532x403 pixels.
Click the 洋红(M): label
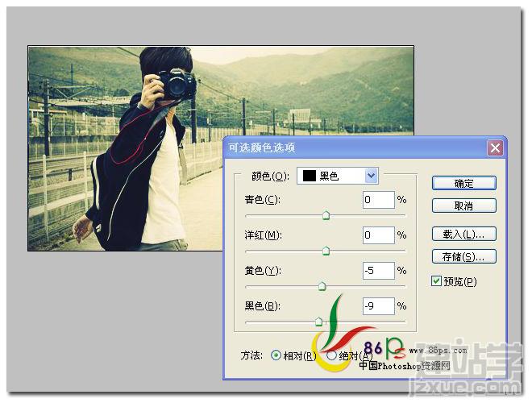pos(264,235)
